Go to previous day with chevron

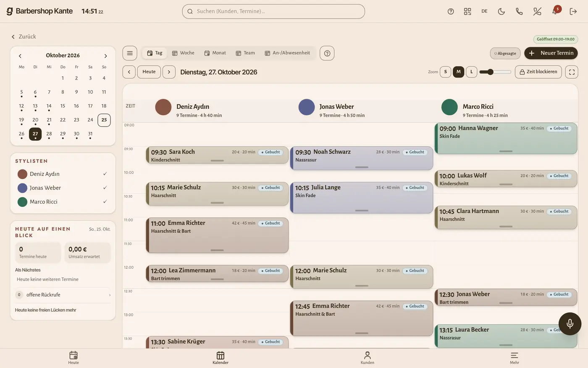(129, 72)
